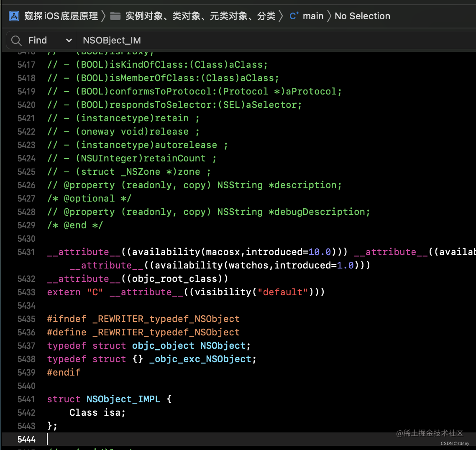Click the autorelease comment line
Image resolution: width=476 pixels, height=450 pixels.
[138, 145]
